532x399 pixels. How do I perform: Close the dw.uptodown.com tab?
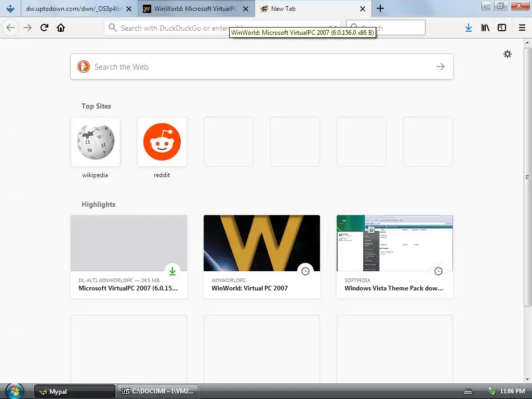(x=129, y=9)
